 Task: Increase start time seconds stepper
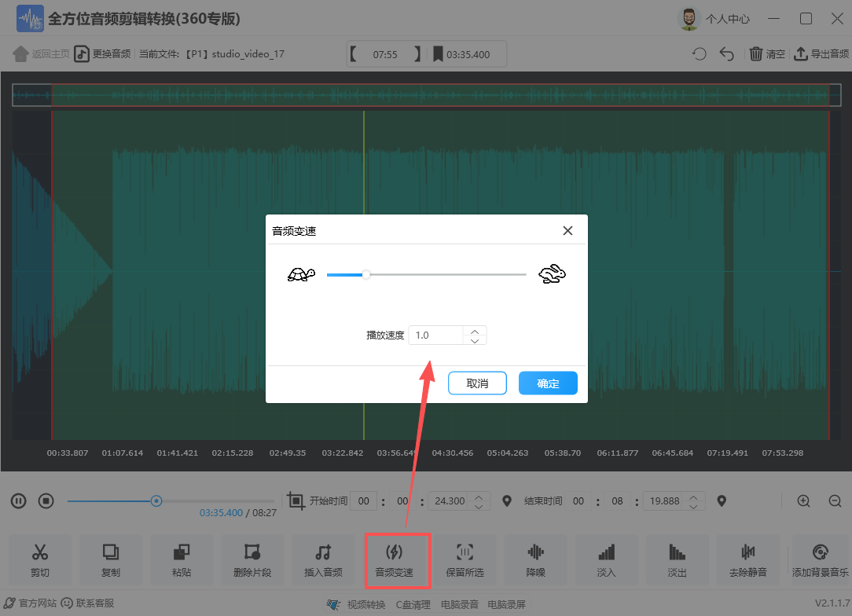pyautogui.click(x=479, y=497)
